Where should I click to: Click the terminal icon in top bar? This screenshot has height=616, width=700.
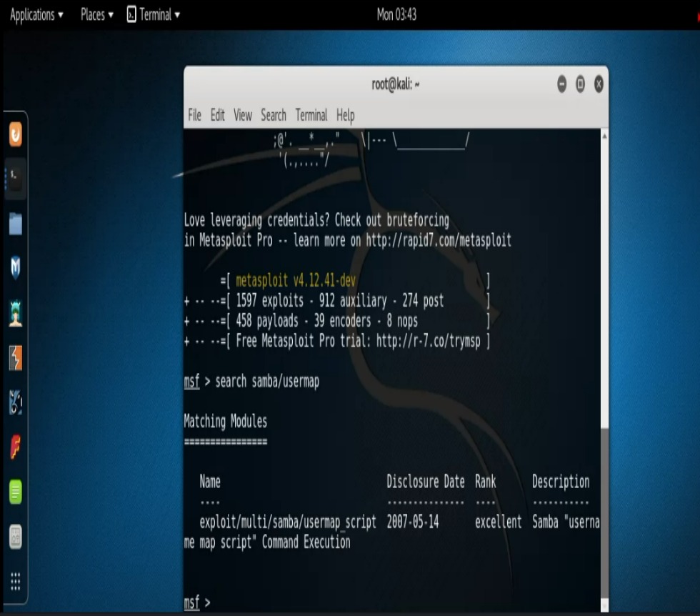point(131,15)
